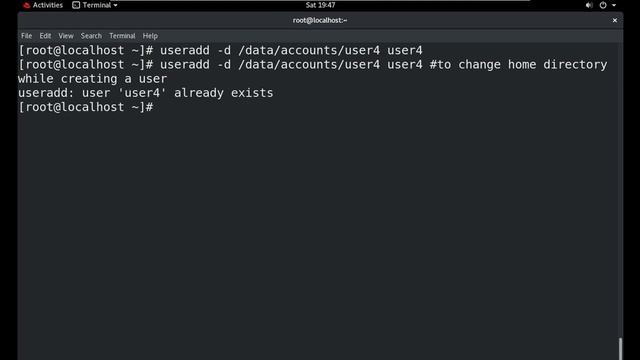Viewport: 640px width, 360px height.
Task: Close the root@localhost terminal window
Action: coord(615,20)
